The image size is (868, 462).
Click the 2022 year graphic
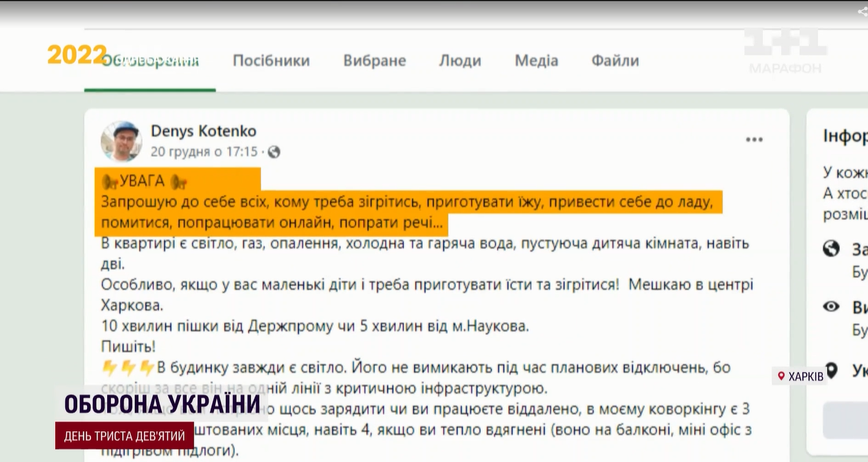(x=76, y=55)
